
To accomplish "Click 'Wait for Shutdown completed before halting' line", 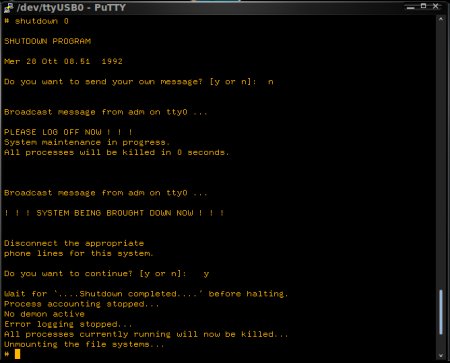I will (146, 294).
